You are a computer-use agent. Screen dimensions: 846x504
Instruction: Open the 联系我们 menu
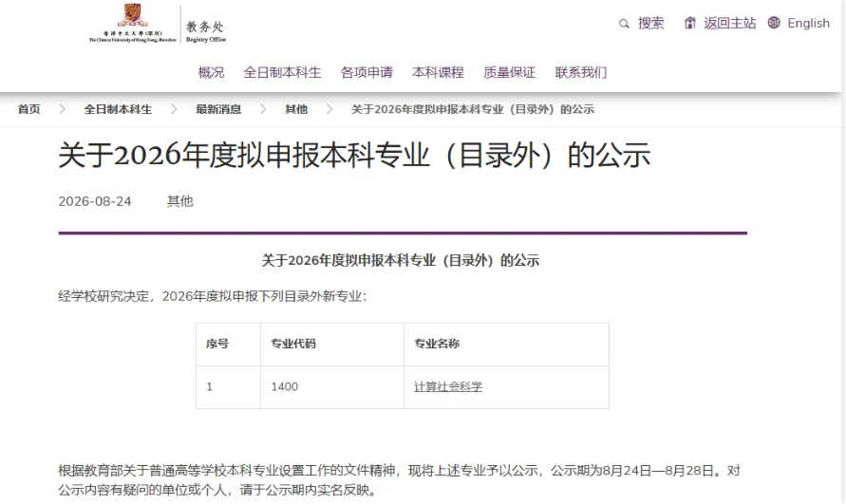click(581, 72)
